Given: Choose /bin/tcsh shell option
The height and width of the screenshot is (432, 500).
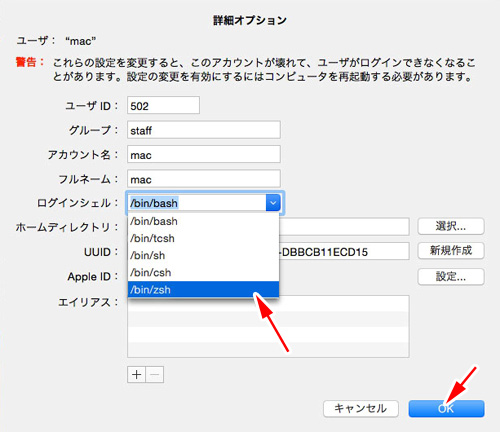Looking at the screenshot, I should coord(203,238).
